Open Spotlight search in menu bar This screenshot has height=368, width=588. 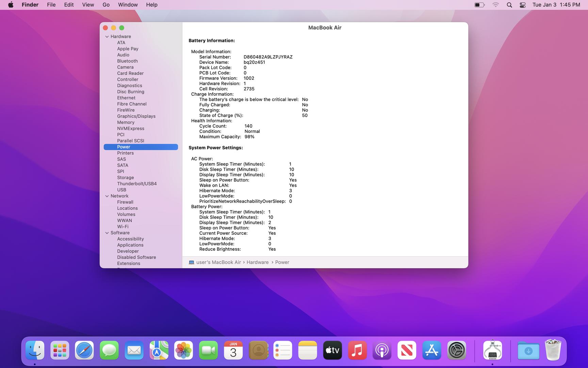point(509,5)
